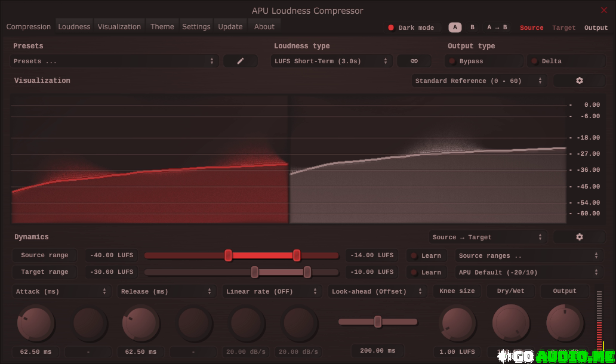616x364 pixels.
Task: Click the -10.00 LUFS target range field
Action: [372, 272]
